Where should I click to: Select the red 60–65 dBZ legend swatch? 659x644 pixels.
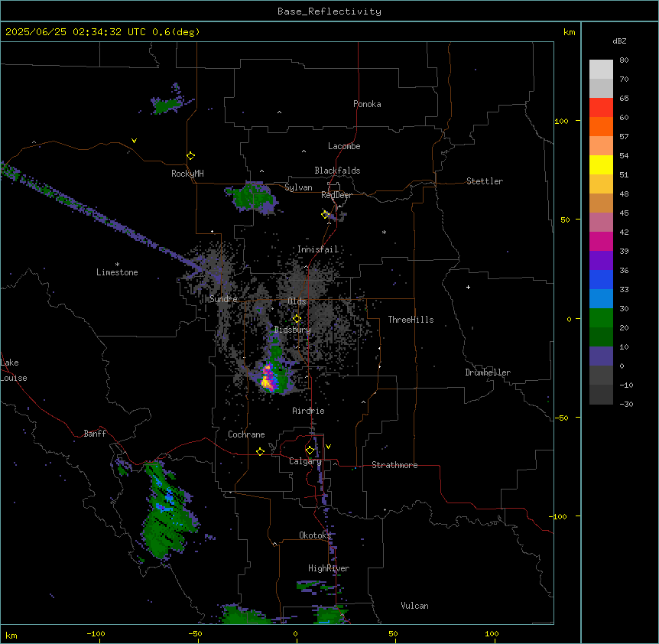pos(601,108)
